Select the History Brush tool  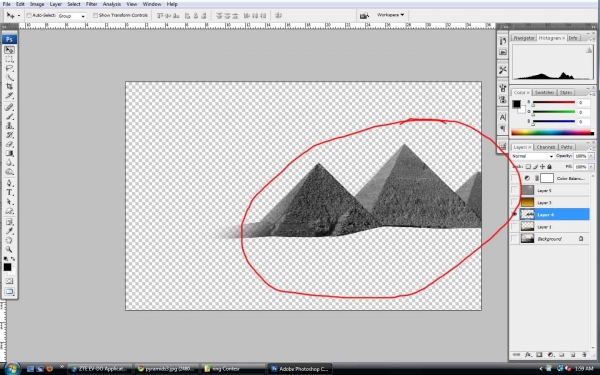[x=9, y=135]
